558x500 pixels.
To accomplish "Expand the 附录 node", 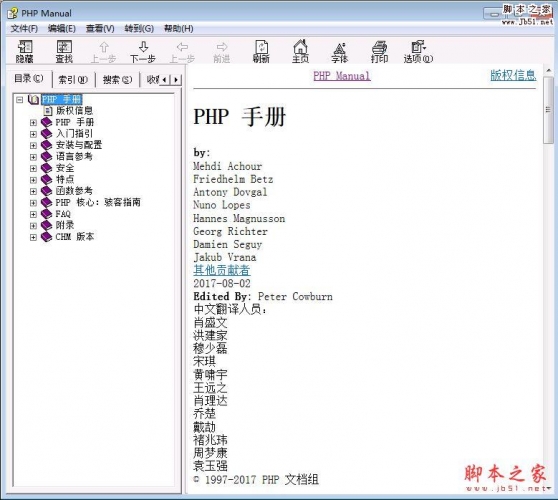I will [x=33, y=226].
